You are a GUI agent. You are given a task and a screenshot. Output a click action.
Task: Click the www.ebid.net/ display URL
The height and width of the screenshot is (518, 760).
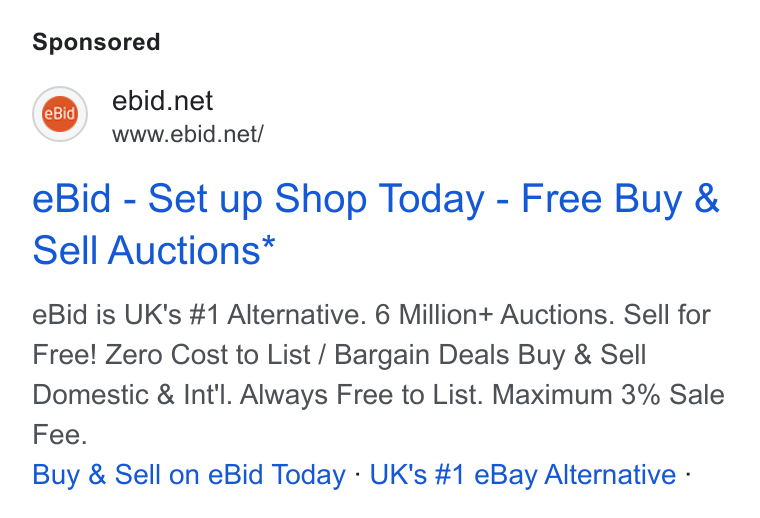click(x=188, y=134)
